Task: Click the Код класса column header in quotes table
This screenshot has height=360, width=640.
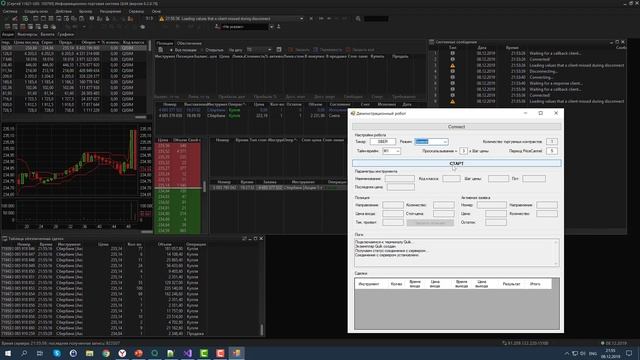Action: point(133,42)
